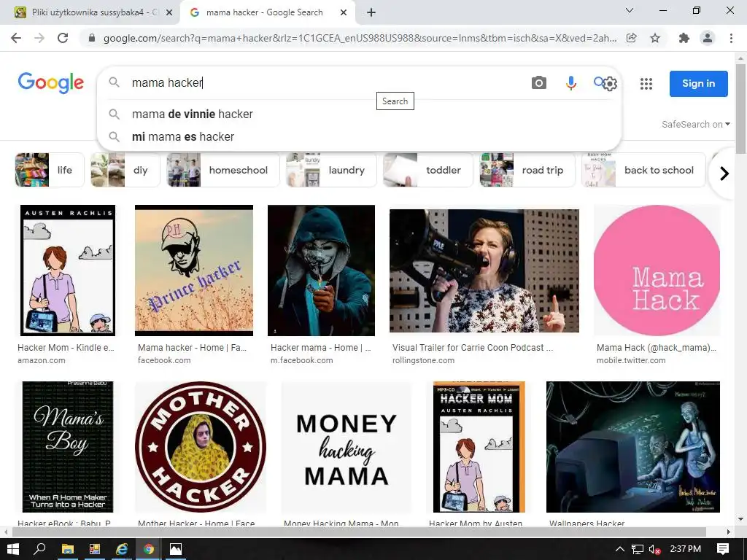The image size is (747, 560).
Task: Open the Chrome three-dot menu
Action: (731, 38)
